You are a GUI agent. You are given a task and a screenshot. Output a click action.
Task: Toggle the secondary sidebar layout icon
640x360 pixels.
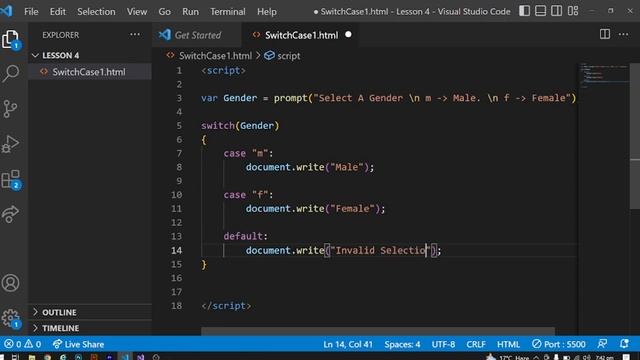(x=556, y=11)
